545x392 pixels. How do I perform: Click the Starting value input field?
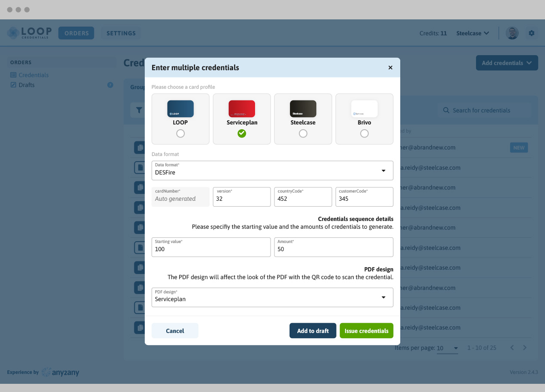(x=211, y=247)
